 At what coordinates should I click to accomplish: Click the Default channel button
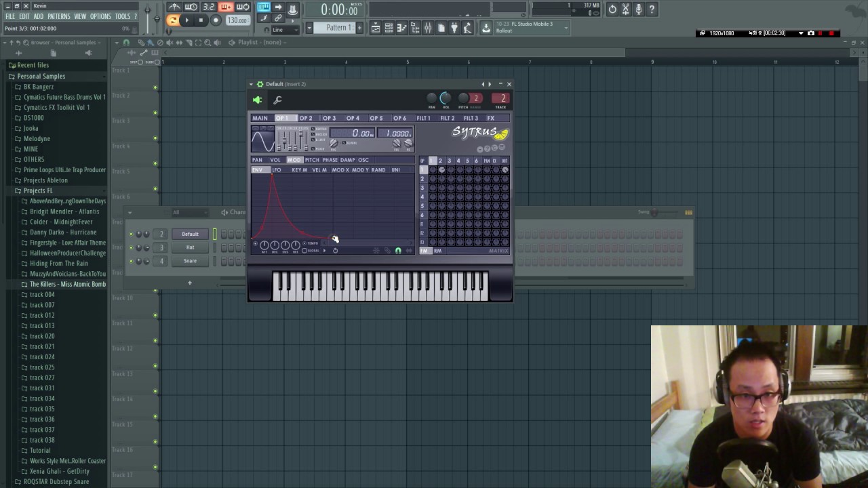pos(190,234)
